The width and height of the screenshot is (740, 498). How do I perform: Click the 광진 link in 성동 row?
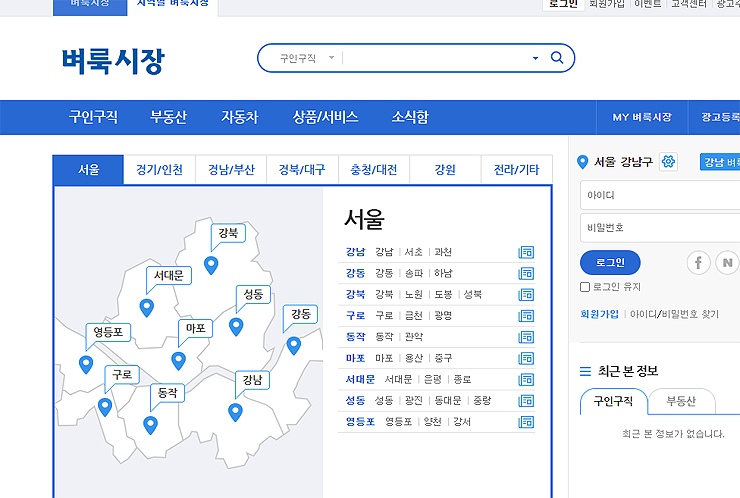(x=414, y=401)
